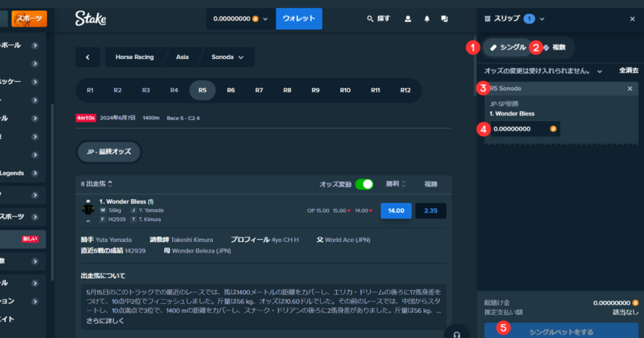Remove R5 Sonoda bet from slip
644x338 pixels.
pos(630,89)
